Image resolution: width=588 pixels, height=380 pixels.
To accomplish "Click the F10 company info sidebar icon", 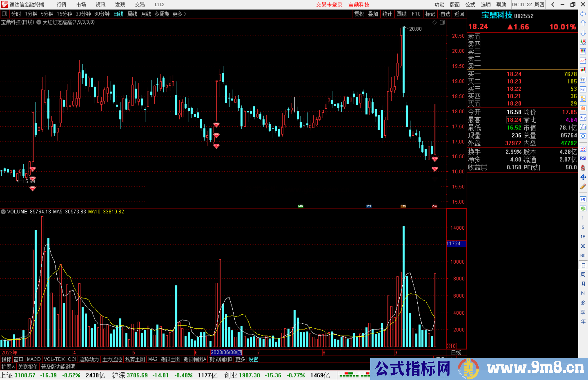I will click(583, 89).
